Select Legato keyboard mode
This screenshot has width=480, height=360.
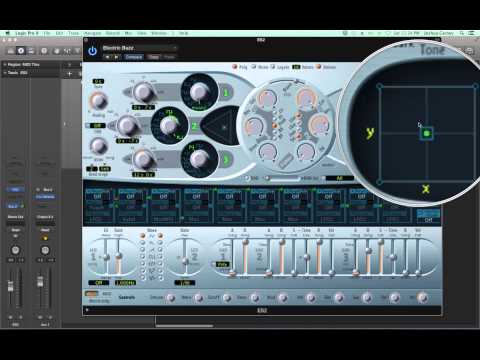tap(273, 67)
